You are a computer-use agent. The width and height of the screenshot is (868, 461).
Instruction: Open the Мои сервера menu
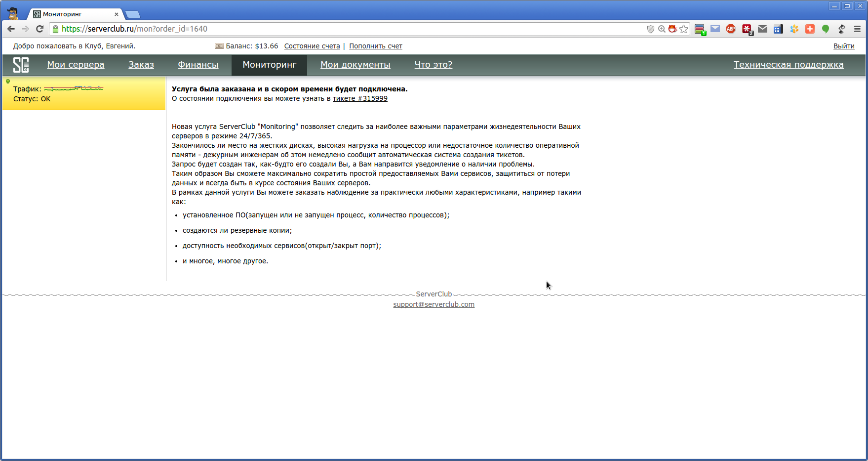[x=76, y=65]
